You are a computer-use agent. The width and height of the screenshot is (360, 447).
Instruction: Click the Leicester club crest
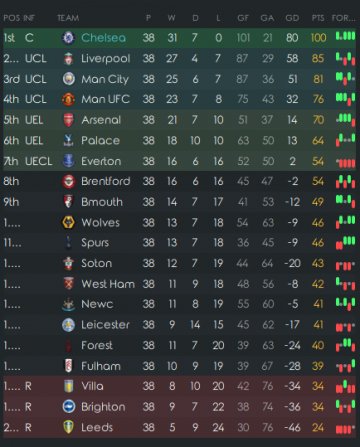point(68,325)
